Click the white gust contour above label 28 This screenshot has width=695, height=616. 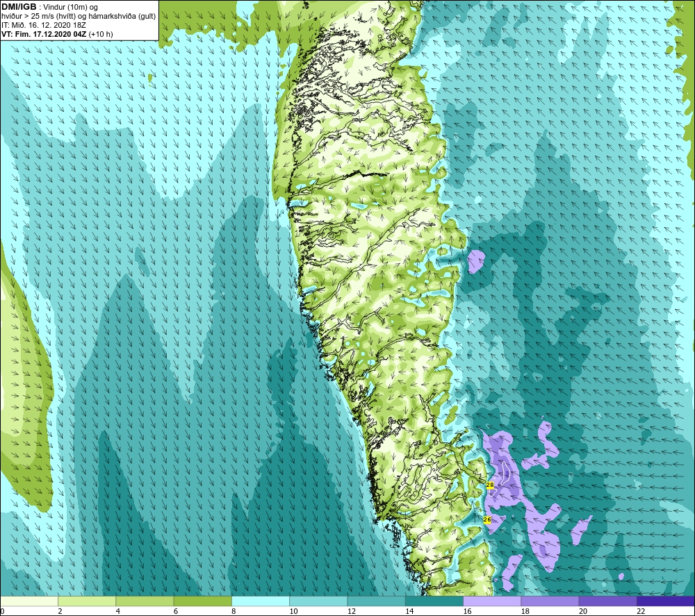[505, 472]
